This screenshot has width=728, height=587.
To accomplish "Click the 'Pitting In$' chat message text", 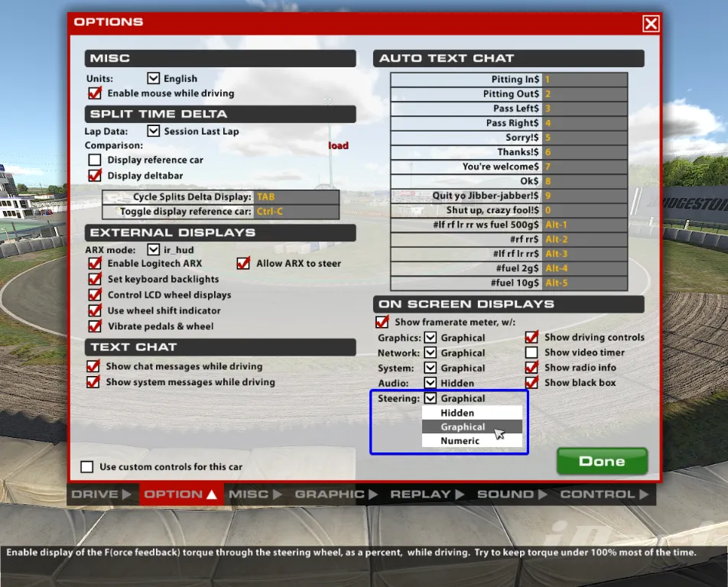I will click(515, 79).
